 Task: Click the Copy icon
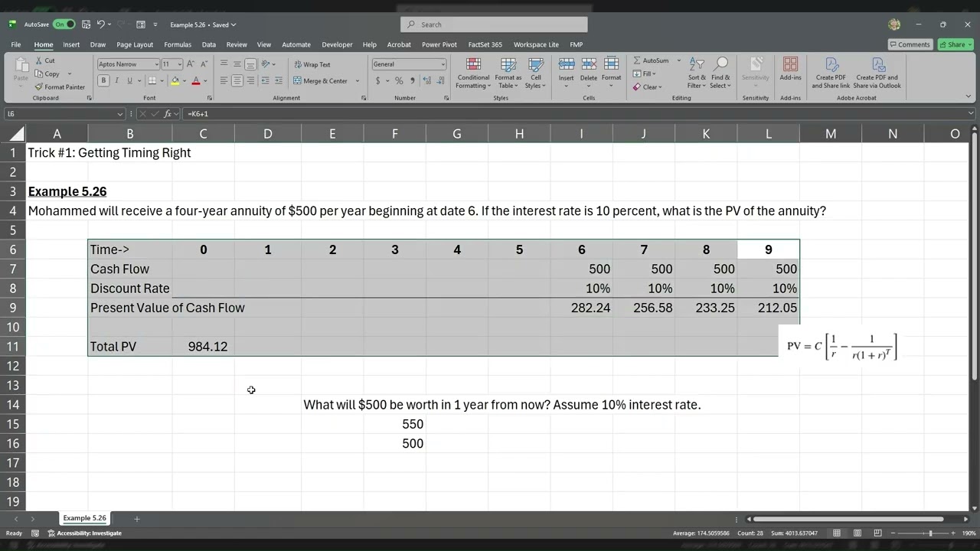(x=38, y=73)
